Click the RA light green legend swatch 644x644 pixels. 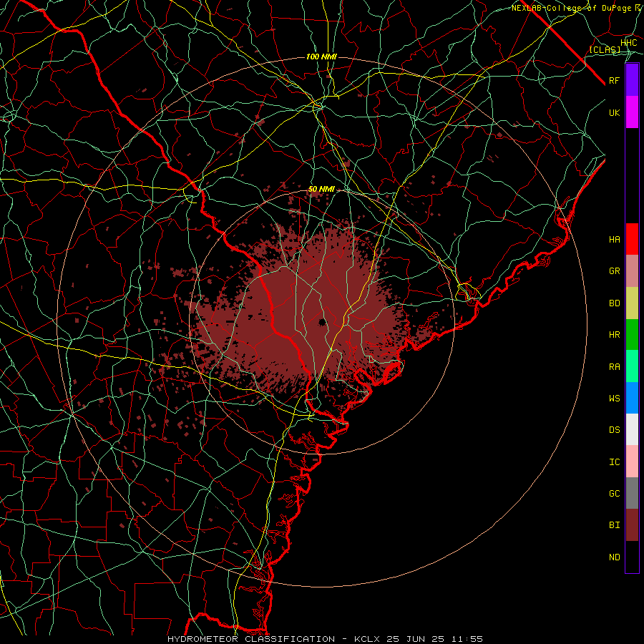pyautogui.click(x=632, y=366)
